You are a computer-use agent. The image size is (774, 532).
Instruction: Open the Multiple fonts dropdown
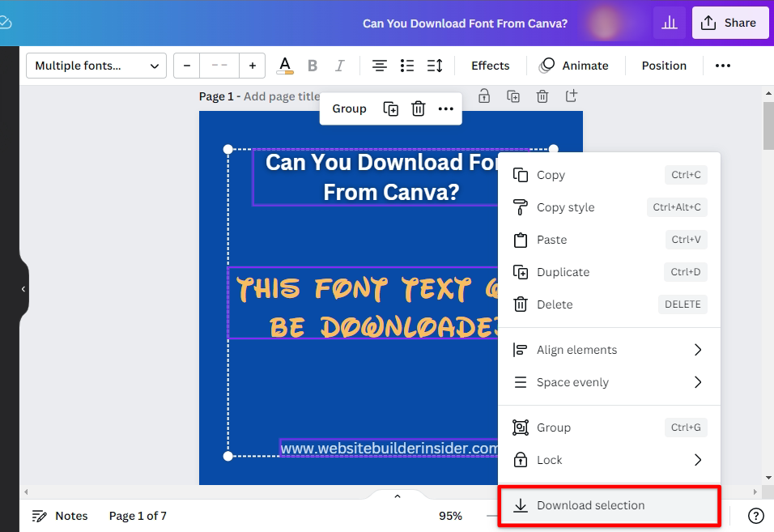pos(96,66)
